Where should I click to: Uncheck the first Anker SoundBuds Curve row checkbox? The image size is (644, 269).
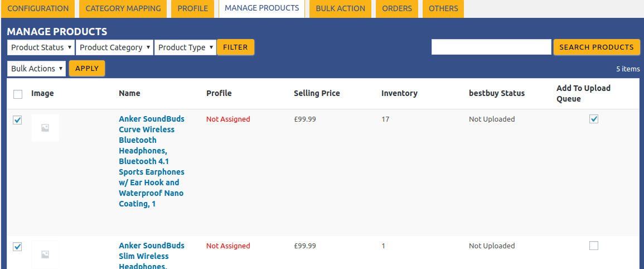[x=17, y=120]
